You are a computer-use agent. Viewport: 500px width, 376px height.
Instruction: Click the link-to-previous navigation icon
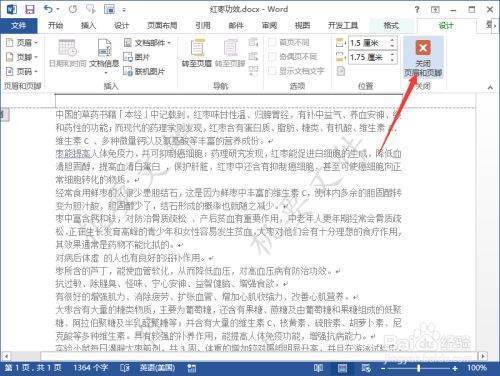(253, 70)
